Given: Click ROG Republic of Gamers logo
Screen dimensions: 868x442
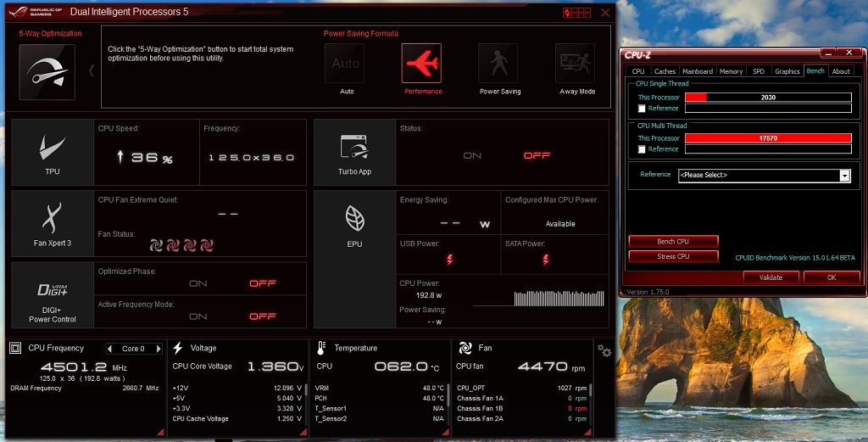Looking at the screenshot, I should (35, 12).
